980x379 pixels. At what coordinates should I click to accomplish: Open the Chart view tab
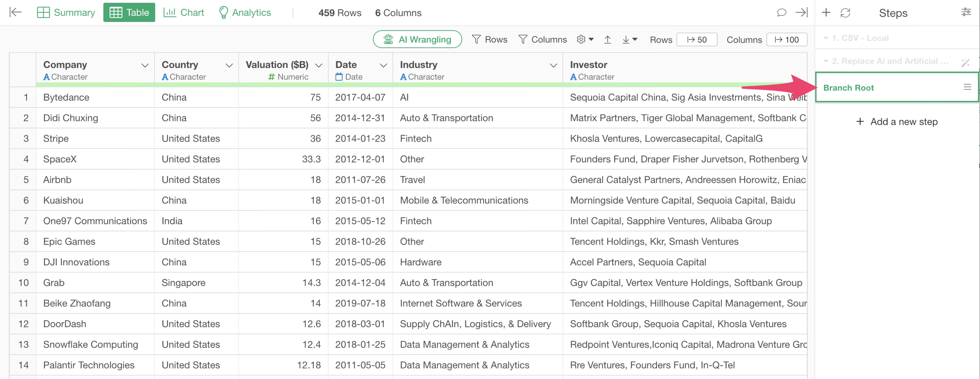[x=184, y=13]
